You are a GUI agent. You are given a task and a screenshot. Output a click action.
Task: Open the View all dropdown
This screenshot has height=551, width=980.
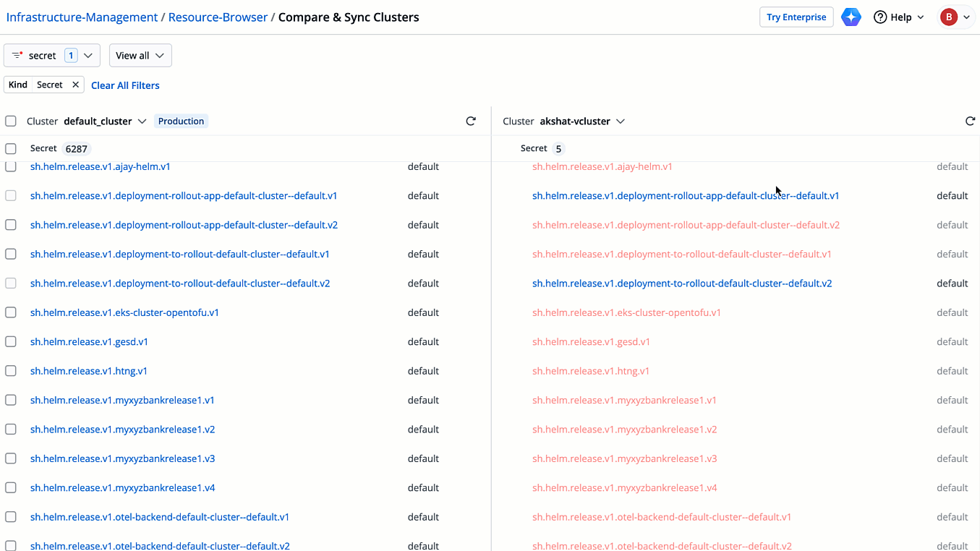point(140,56)
